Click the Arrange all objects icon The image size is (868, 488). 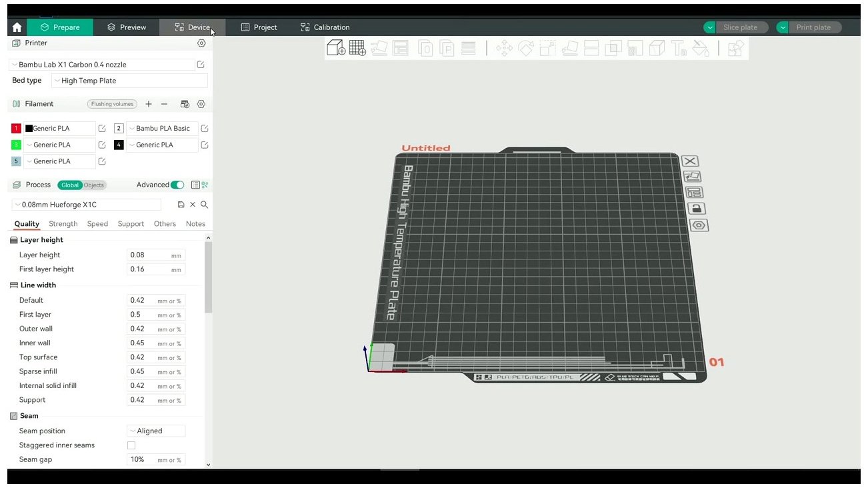[400, 48]
